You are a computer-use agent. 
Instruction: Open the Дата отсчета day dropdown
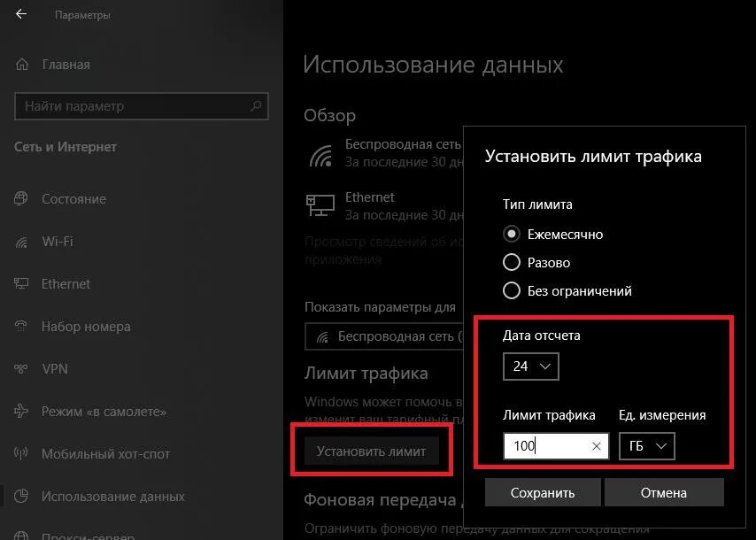(x=531, y=366)
